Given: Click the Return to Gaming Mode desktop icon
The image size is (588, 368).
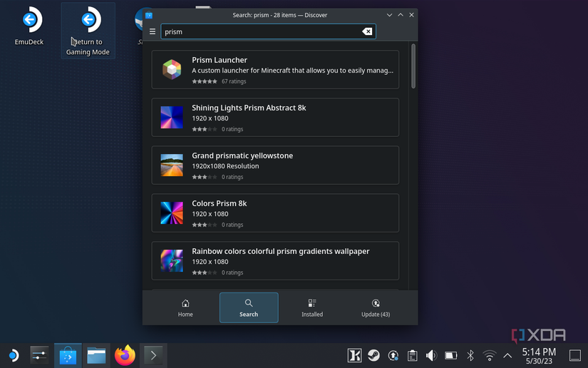Looking at the screenshot, I should tap(88, 31).
